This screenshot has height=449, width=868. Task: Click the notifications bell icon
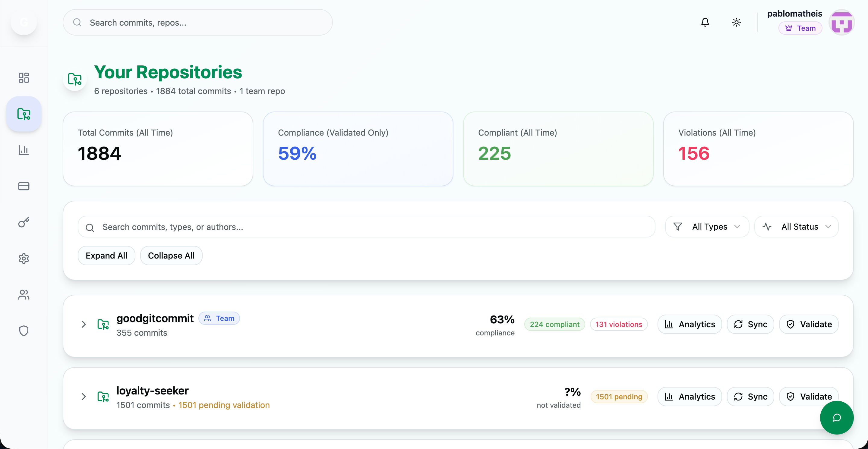(x=705, y=22)
